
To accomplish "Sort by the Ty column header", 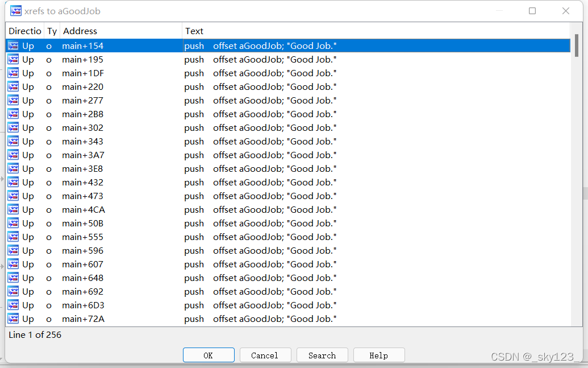I will pyautogui.click(x=52, y=31).
